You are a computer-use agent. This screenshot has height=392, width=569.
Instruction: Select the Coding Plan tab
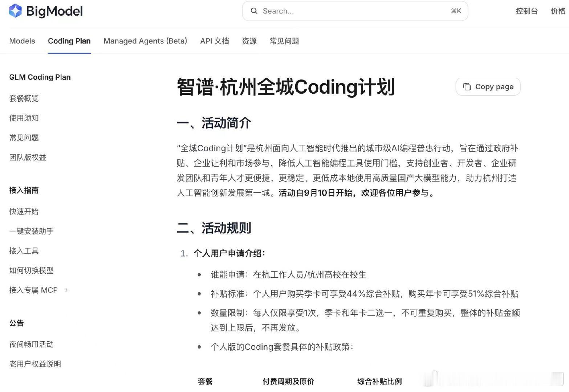click(69, 41)
